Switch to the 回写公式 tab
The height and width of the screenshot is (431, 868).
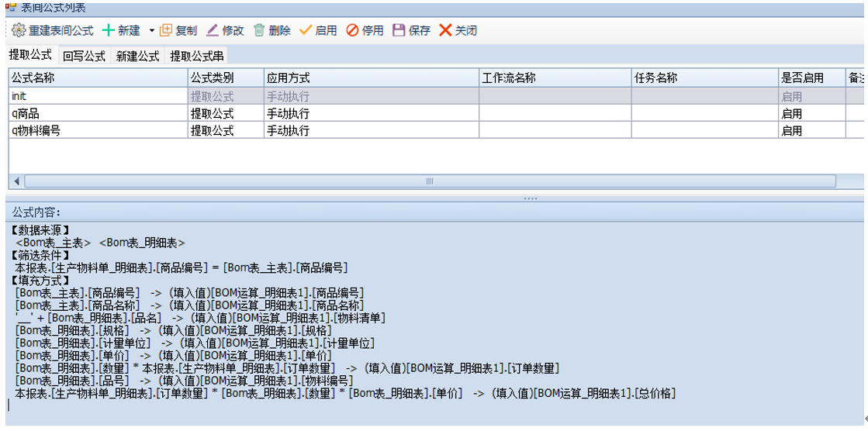[x=84, y=56]
